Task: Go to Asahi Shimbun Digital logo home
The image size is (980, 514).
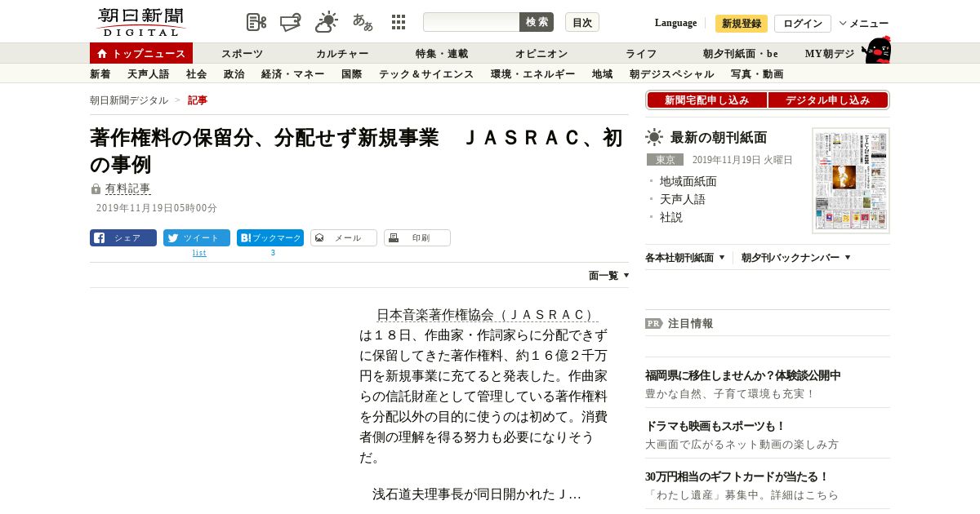Action: [x=140, y=21]
